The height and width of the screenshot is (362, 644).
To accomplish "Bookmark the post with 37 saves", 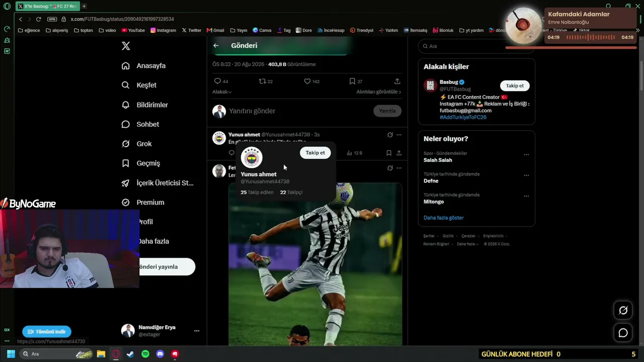I will [356, 81].
